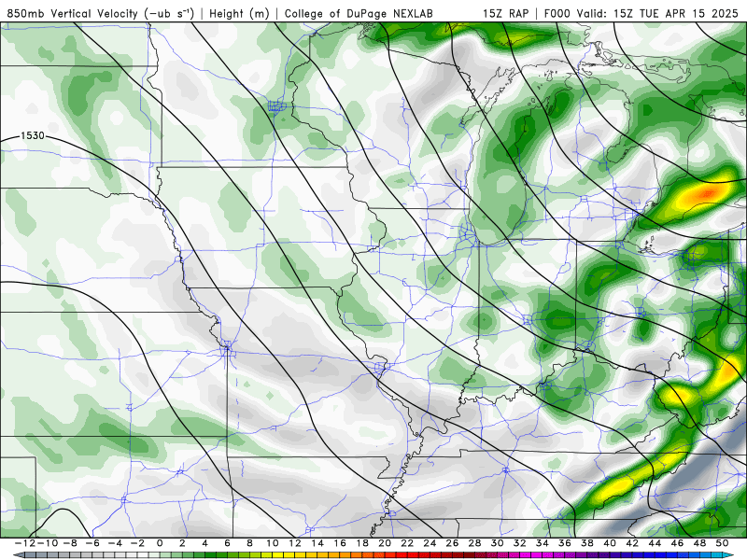Viewport: 747px width, 560px height.
Task: Click the -4 label on the color scale
Action: pyautogui.click(x=115, y=543)
